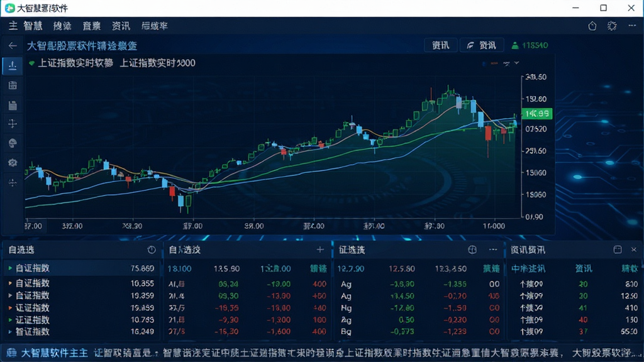The height and width of the screenshot is (362, 644).
Task: Open the menu item left of 资讯
Action: [92, 26]
